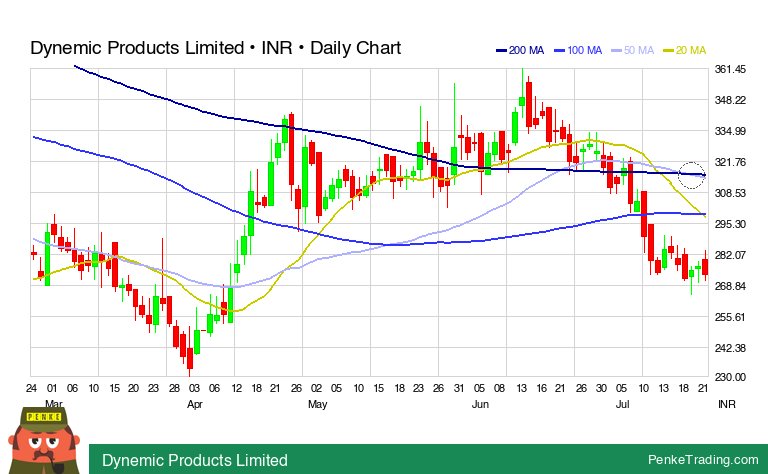
Task: Click the INR currency label below price axis
Action: pos(726,404)
